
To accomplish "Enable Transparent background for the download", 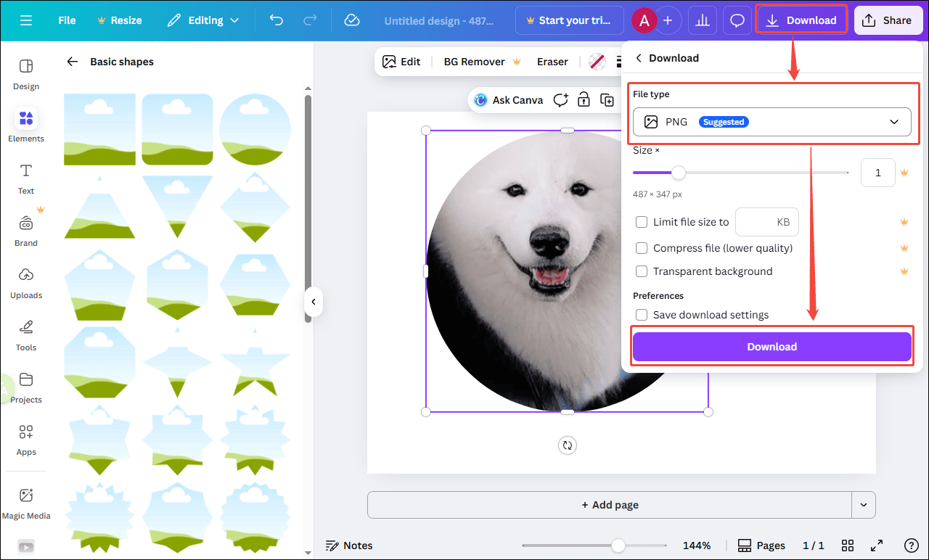I will (x=641, y=271).
